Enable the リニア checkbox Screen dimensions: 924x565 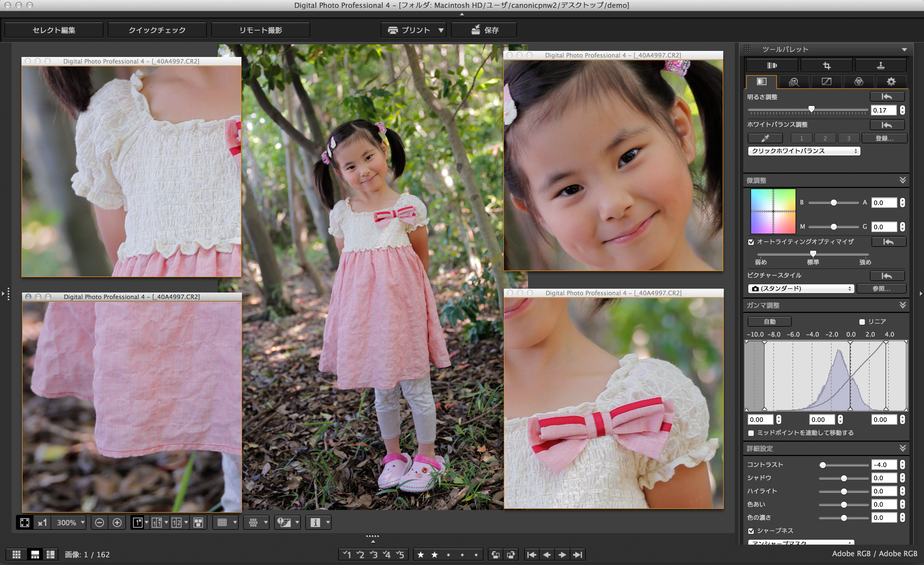tap(862, 322)
